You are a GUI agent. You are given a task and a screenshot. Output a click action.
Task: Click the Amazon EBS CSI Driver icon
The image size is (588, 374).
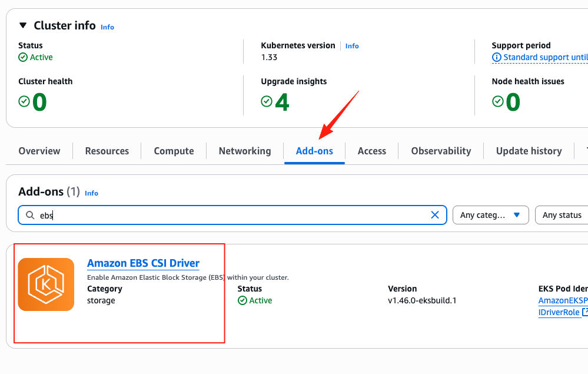pos(46,284)
